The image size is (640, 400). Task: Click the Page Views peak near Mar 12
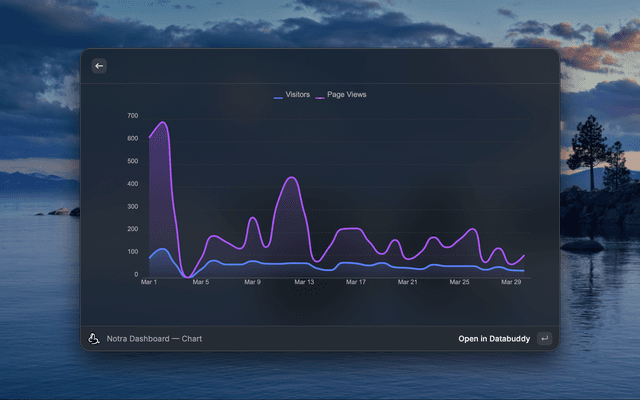coord(290,178)
